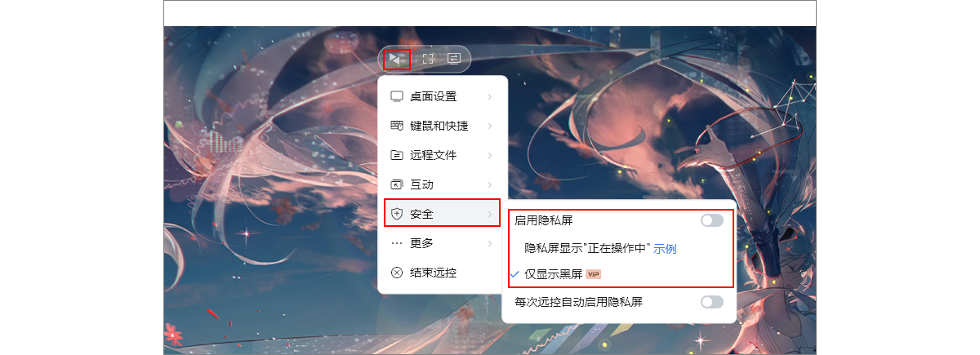Open the remote control menu icon
Screen dimensions: 980x355
(397, 59)
